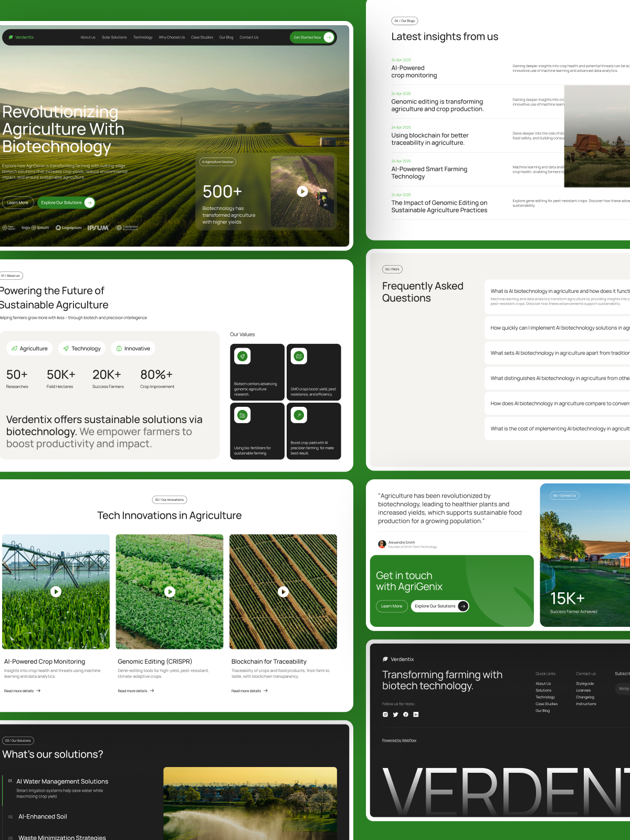Open Why Choose Us nav item
The height and width of the screenshot is (840, 630).
tap(172, 37)
